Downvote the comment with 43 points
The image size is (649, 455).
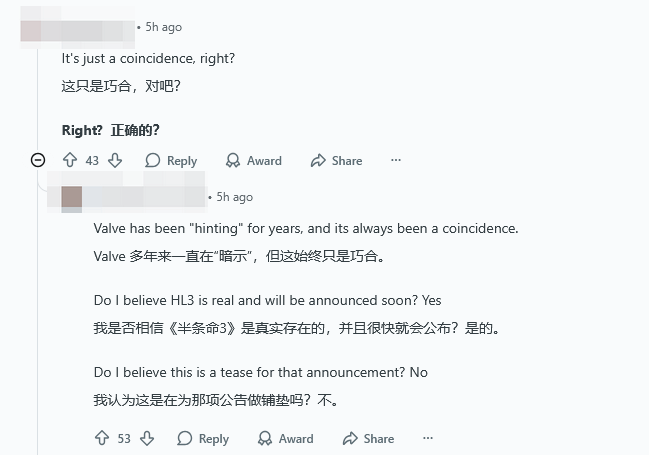[x=115, y=160]
